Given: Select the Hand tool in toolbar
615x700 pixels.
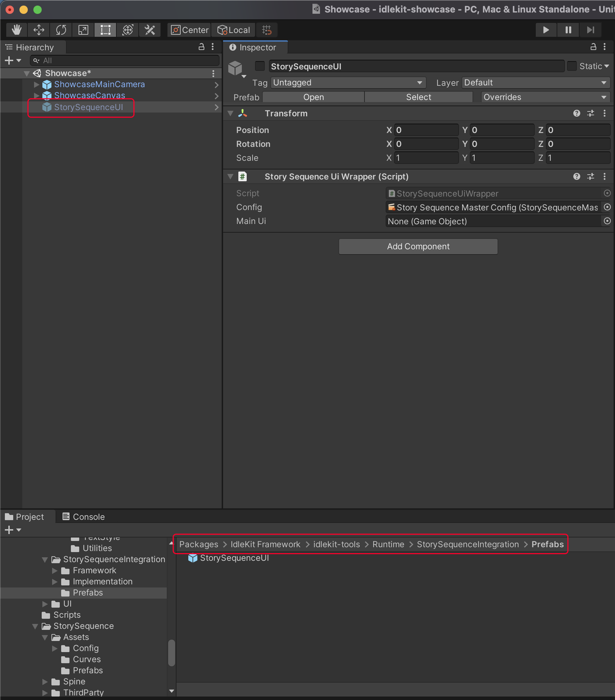Looking at the screenshot, I should [16, 30].
